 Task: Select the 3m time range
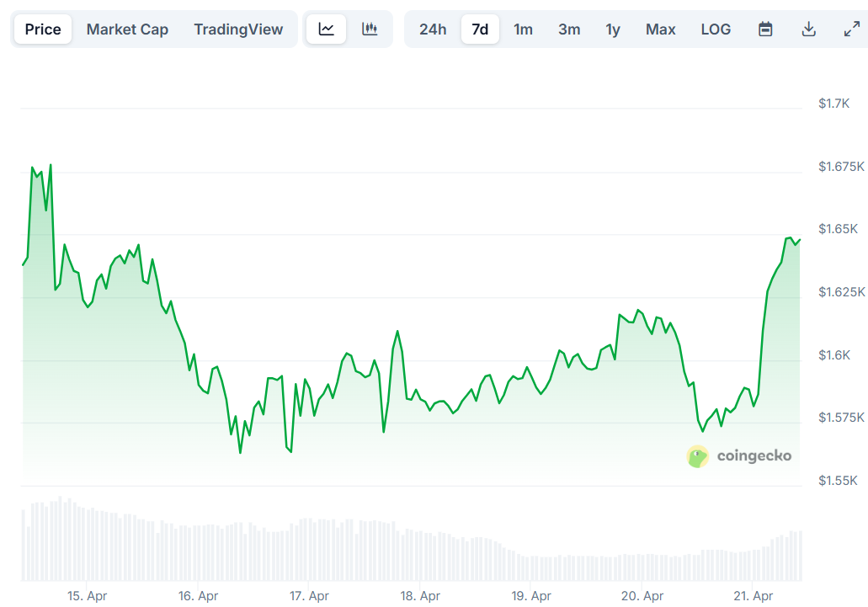point(569,29)
